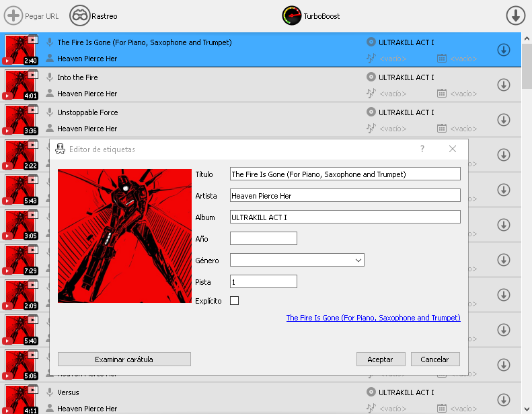The height and width of the screenshot is (414, 532).
Task: Click the Cancelar button
Action: [x=435, y=359]
